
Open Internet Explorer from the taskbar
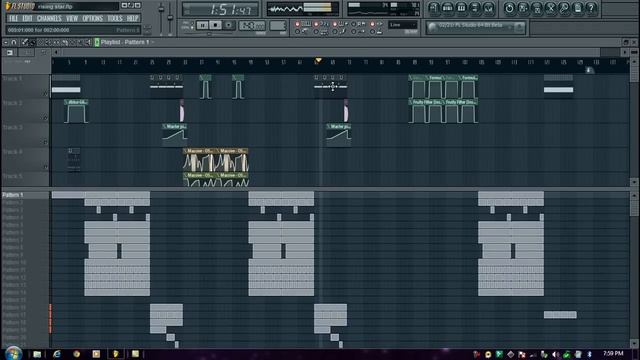57,354
